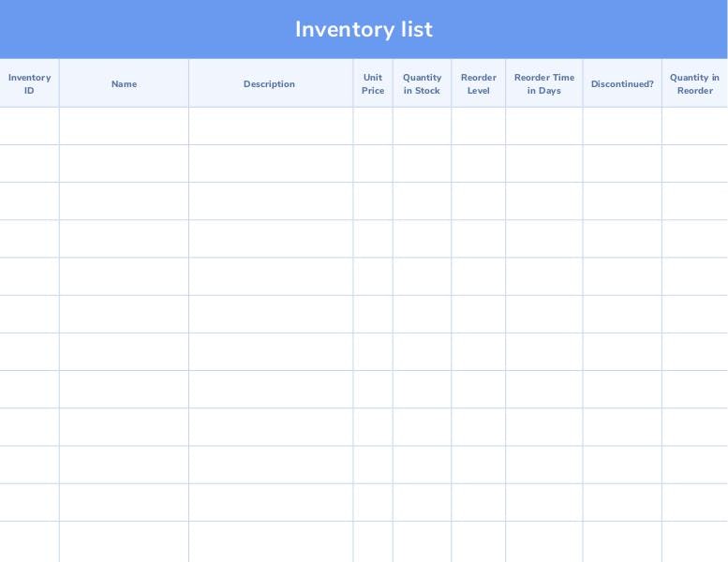Click first empty cell under Name
Image resolution: width=728 pixels, height=562 pixels.
[x=124, y=126]
